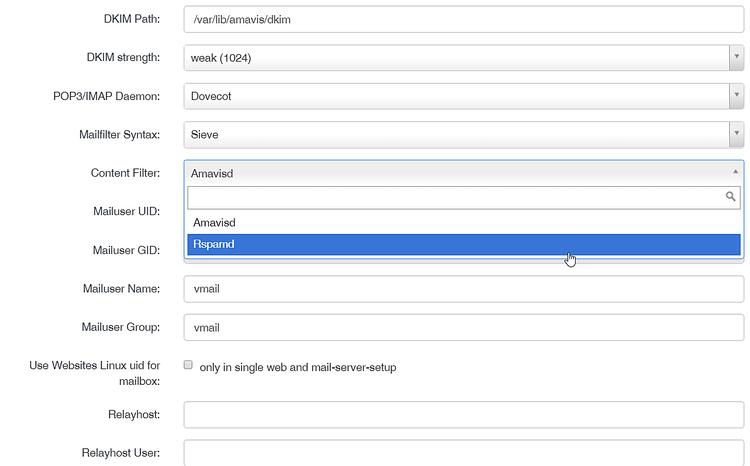The image size is (750, 466).
Task: Collapse the open Content Filter dropdown
Action: [x=463, y=172]
